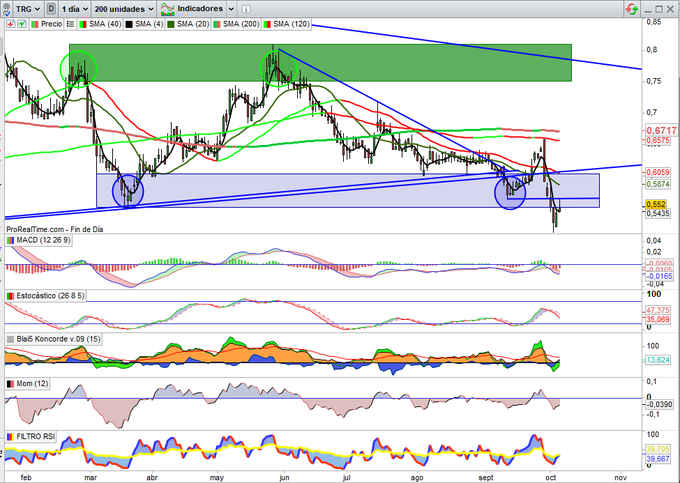
Task: Select the blue circle on March low
Action: tap(128, 191)
